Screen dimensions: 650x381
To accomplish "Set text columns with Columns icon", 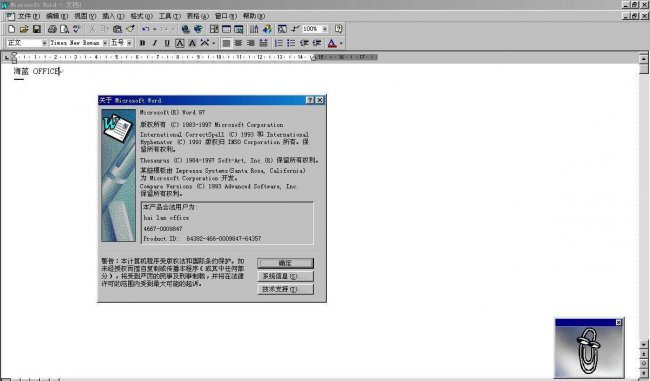I will [254, 29].
